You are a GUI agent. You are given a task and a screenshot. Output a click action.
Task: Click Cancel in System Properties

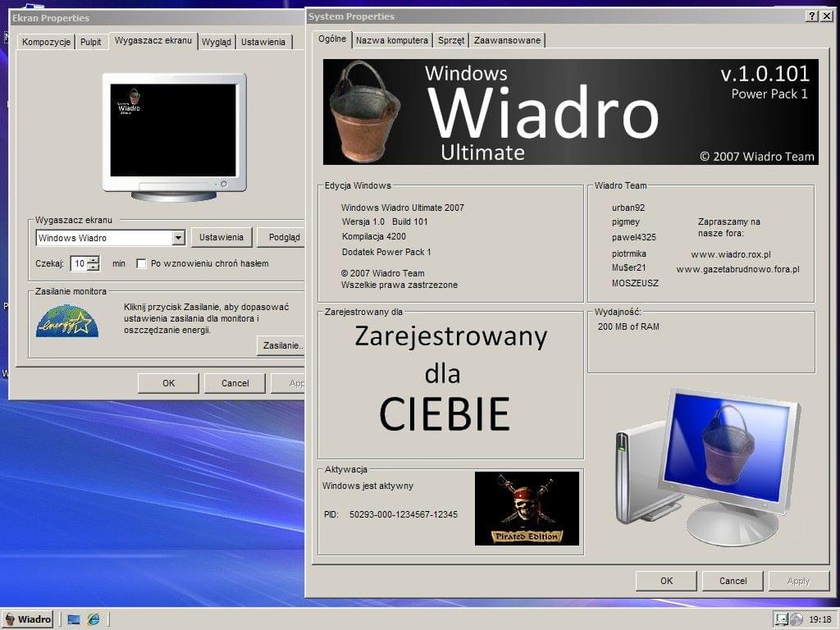click(x=733, y=581)
